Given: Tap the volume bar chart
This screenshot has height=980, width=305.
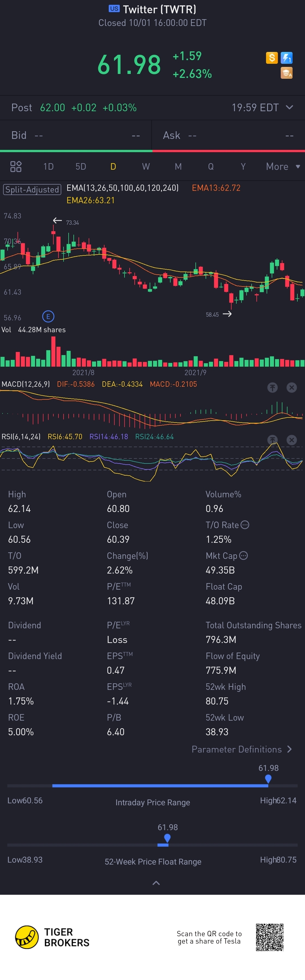Looking at the screenshot, I should click(x=152, y=351).
